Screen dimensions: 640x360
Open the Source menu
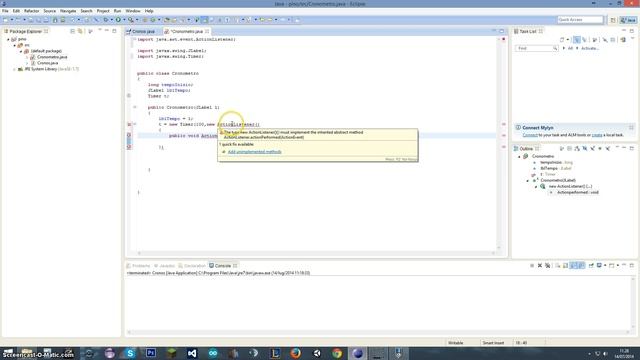click(49, 11)
